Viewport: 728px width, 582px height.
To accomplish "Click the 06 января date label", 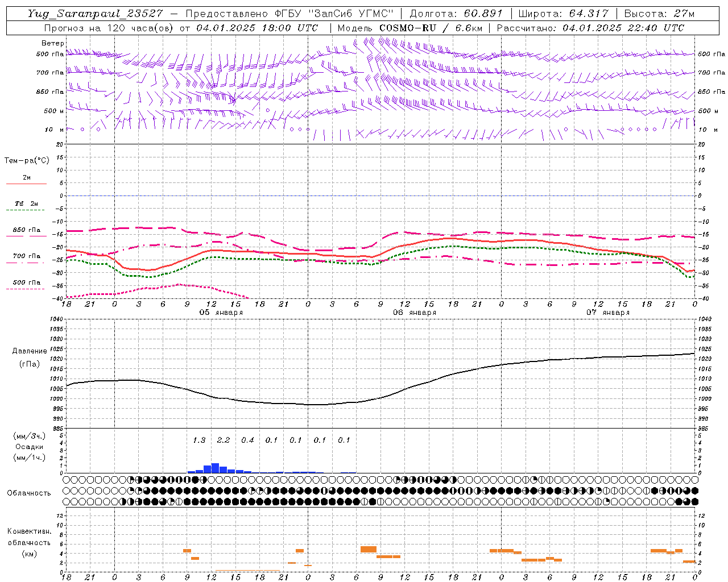I will click(415, 313).
